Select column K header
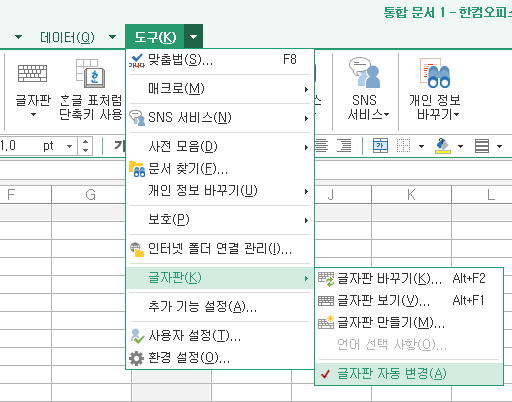Viewport: 512px width, 402px height. [x=411, y=194]
